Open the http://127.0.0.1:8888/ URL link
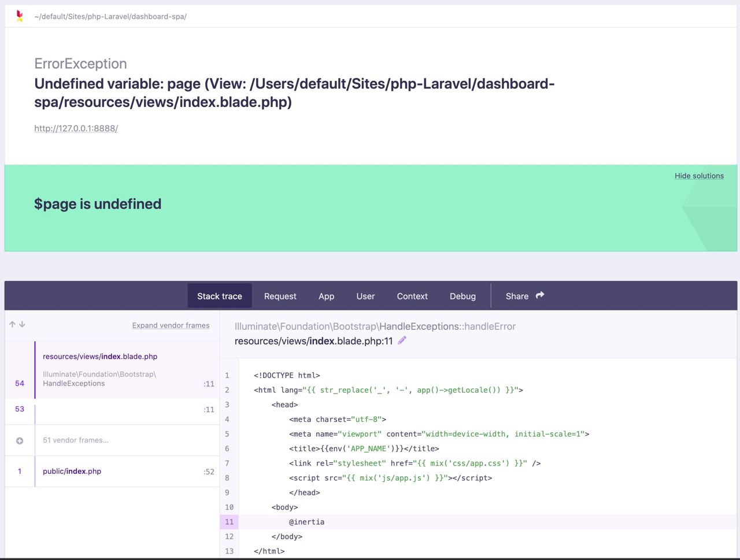Screen dimensions: 740x560 76,128
